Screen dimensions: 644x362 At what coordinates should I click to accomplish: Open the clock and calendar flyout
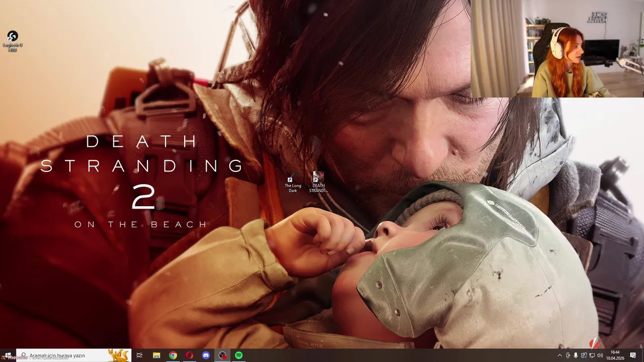pyautogui.click(x=615, y=355)
